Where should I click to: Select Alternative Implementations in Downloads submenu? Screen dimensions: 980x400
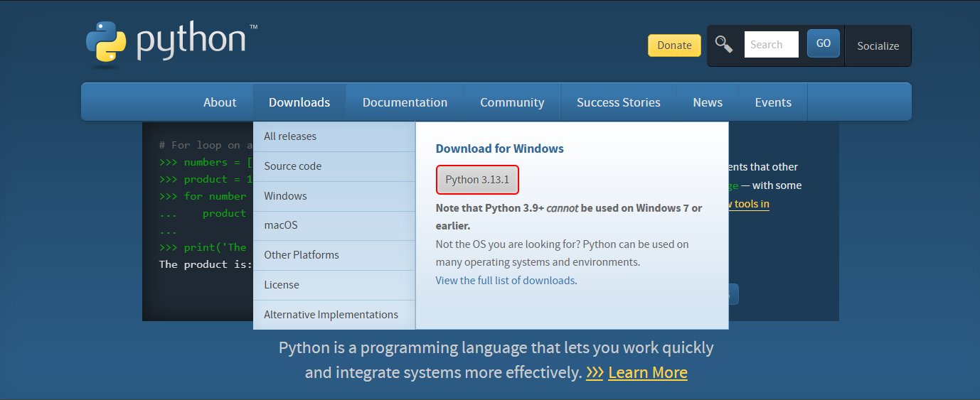(334, 315)
